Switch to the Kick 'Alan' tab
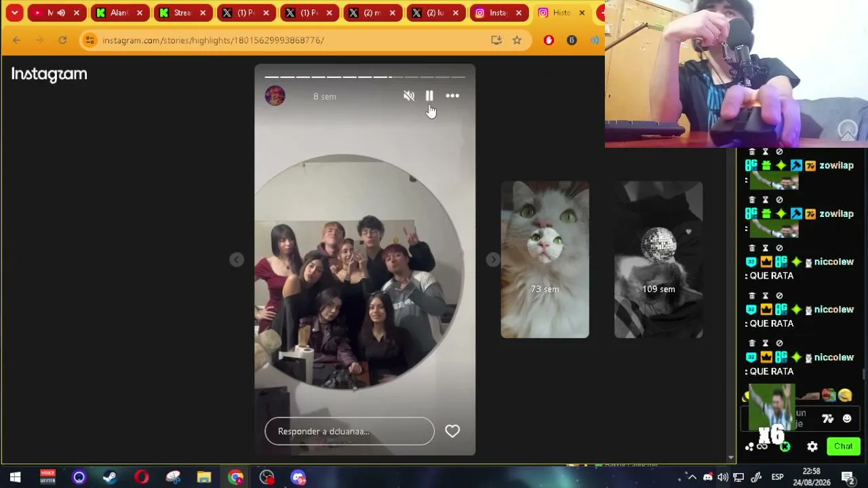This screenshot has height=488, width=868. [119, 12]
